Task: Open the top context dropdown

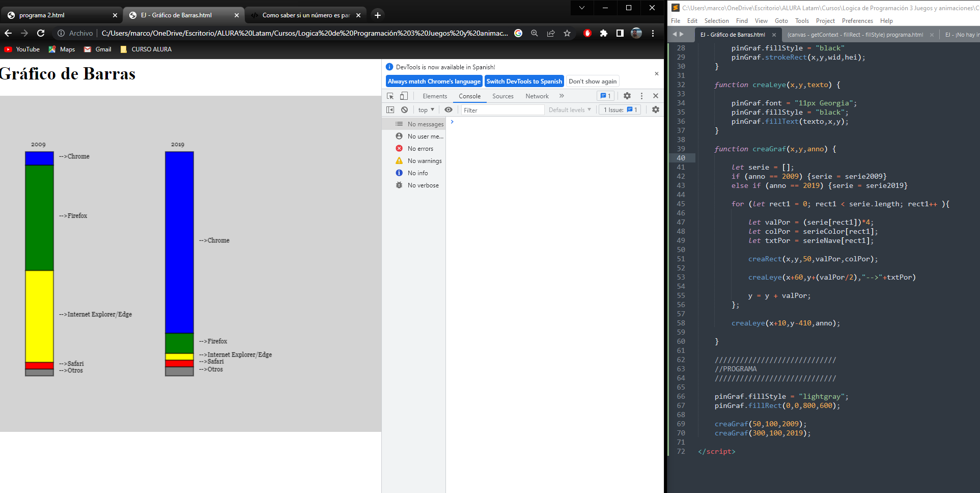Action: point(426,110)
